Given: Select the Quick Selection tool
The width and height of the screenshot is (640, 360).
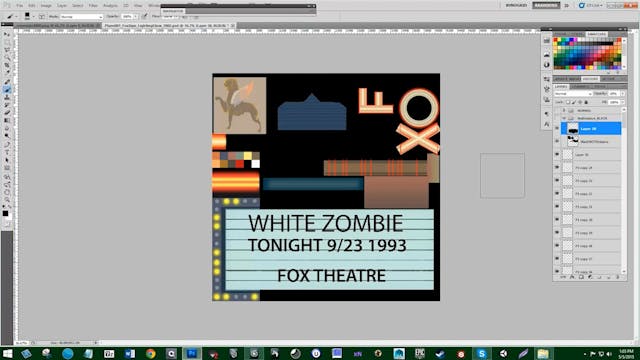Looking at the screenshot, I should [7, 58].
